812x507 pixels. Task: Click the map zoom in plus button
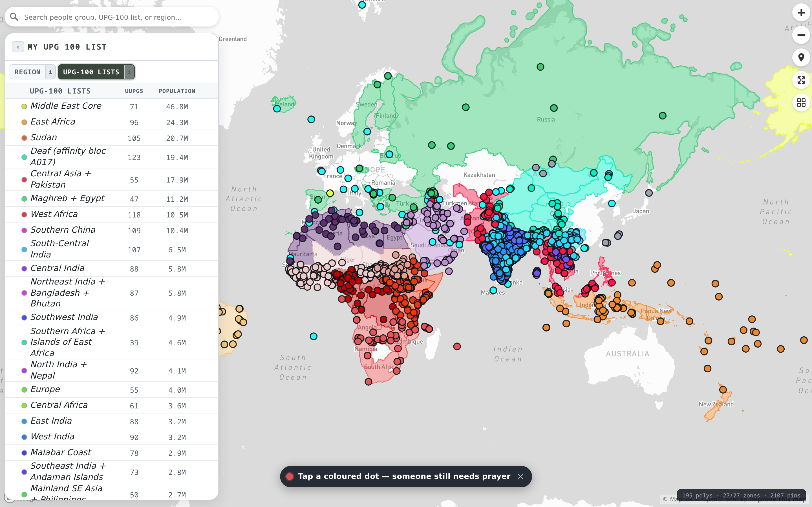[801, 13]
